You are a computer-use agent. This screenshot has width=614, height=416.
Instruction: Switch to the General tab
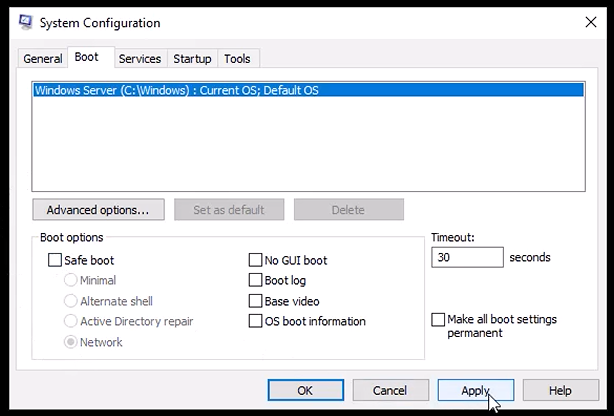(43, 59)
